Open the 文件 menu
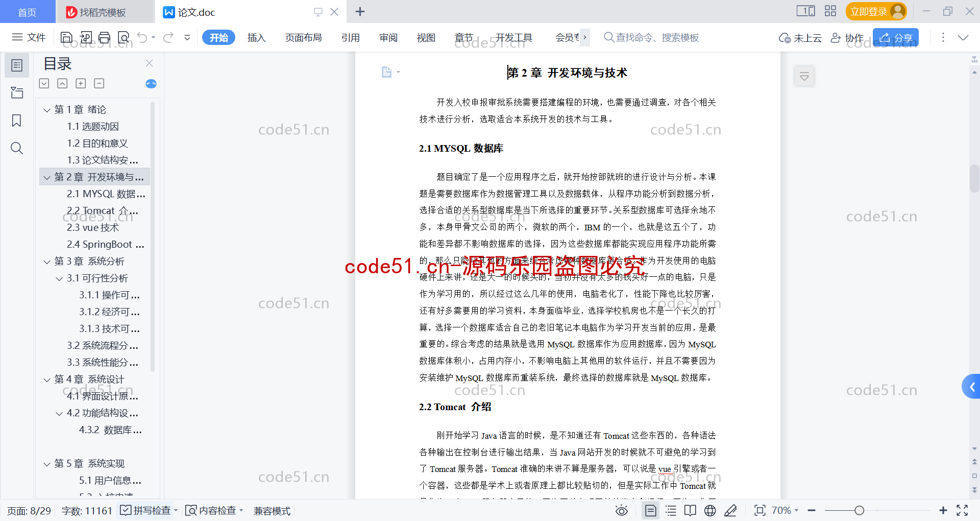This screenshot has height=521, width=980. pos(29,37)
